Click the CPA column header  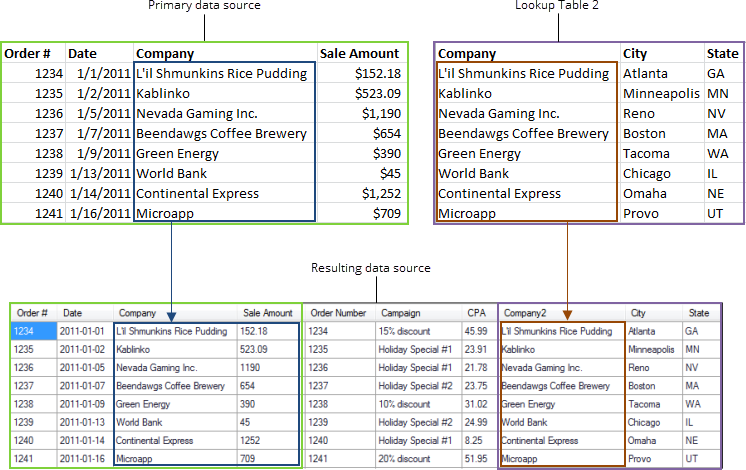479,313
